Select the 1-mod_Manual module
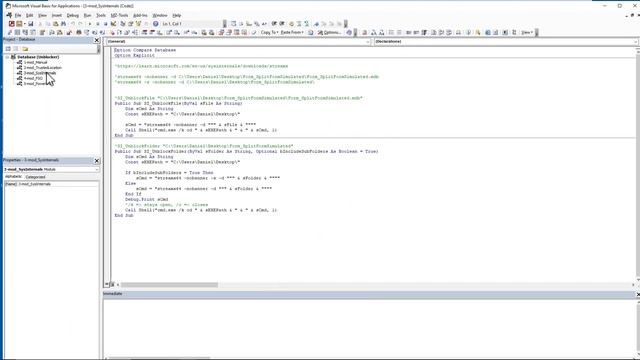Image resolution: width=640 pixels, height=360 pixels. [35, 62]
